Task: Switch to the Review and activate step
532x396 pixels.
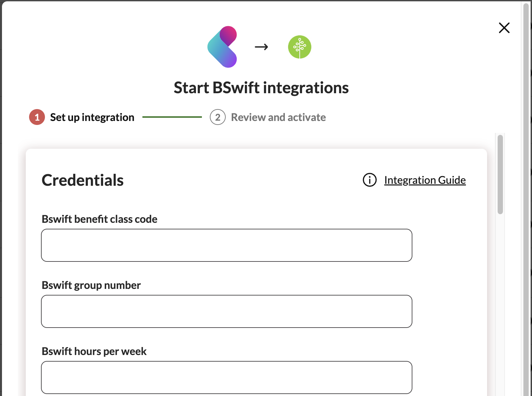Action: (x=278, y=117)
